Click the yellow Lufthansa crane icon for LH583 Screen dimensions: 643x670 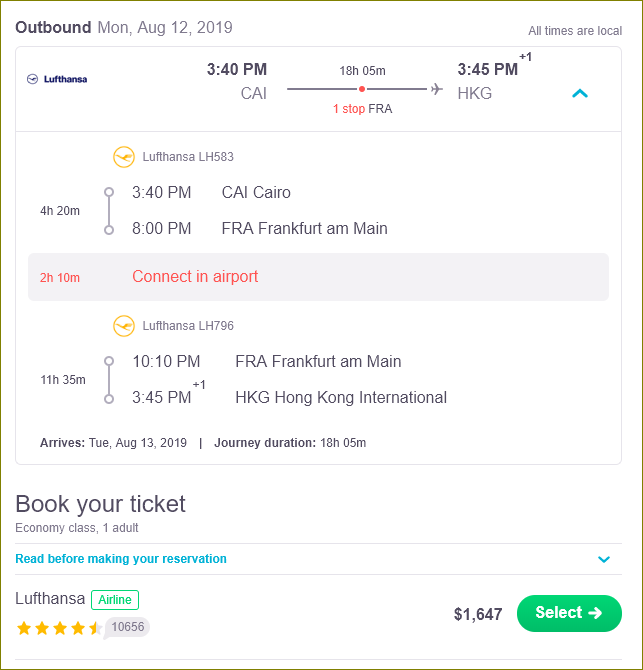[124, 157]
